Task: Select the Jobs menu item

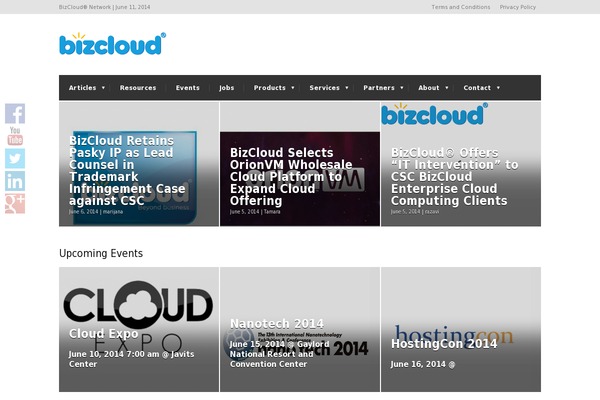Action: click(227, 88)
